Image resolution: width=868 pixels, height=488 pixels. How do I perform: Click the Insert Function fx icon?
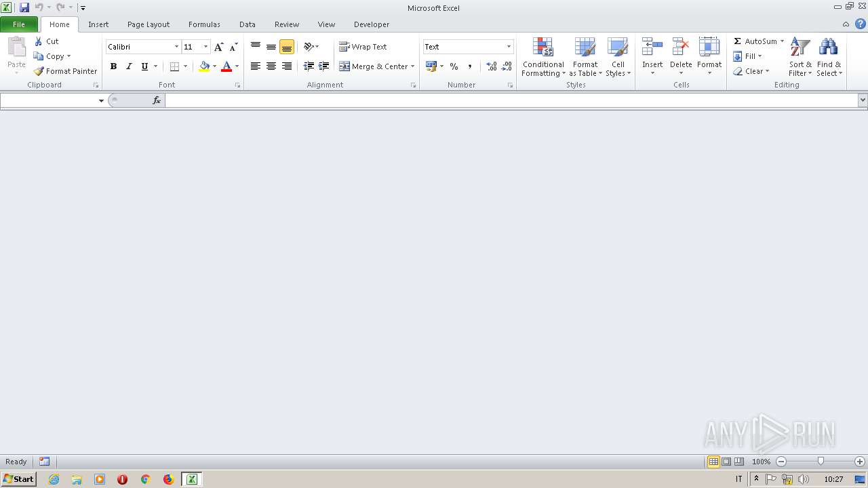[157, 100]
